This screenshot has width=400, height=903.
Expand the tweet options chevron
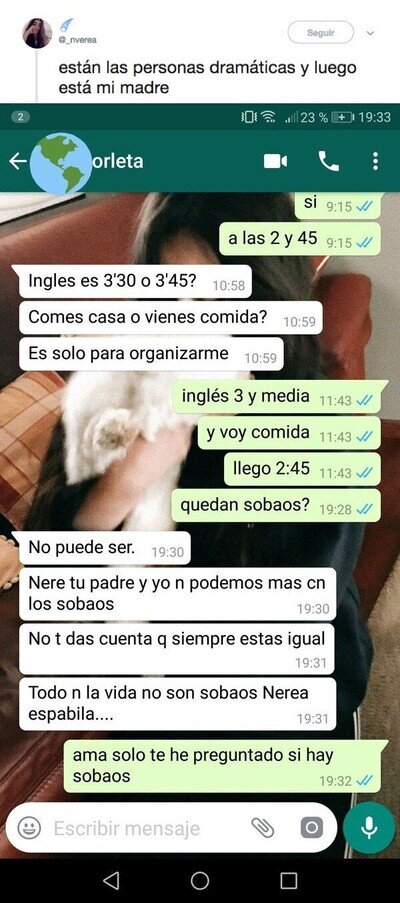(370, 33)
